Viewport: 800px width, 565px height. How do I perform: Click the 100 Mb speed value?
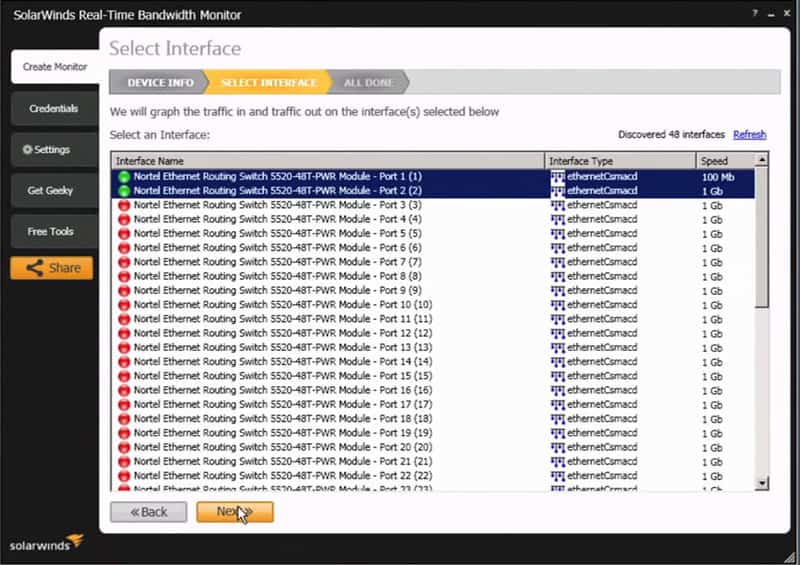(x=718, y=177)
